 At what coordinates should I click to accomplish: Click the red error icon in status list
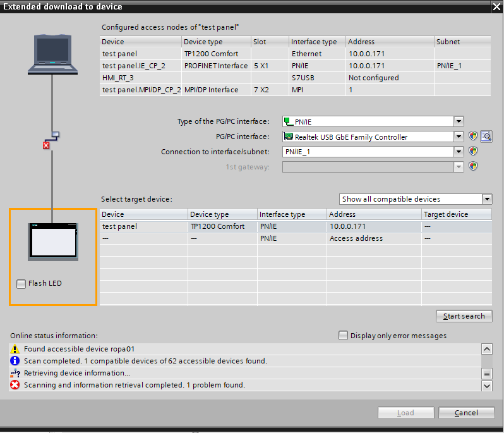click(x=15, y=385)
